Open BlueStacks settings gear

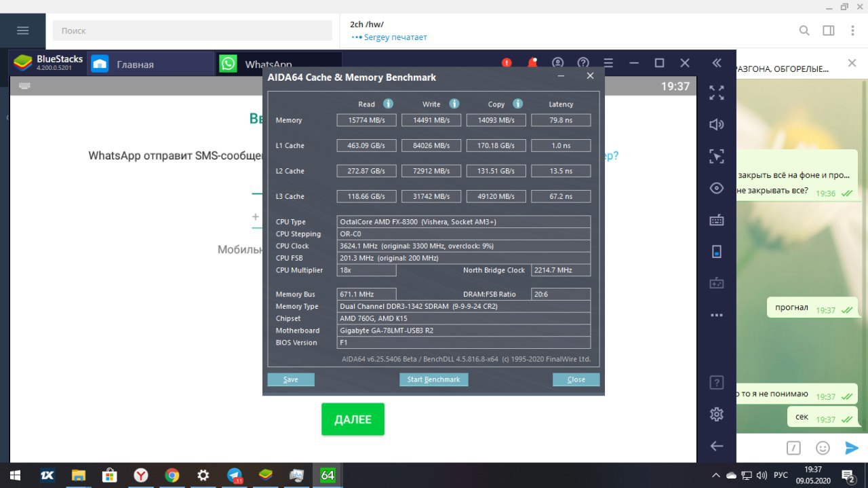717,414
